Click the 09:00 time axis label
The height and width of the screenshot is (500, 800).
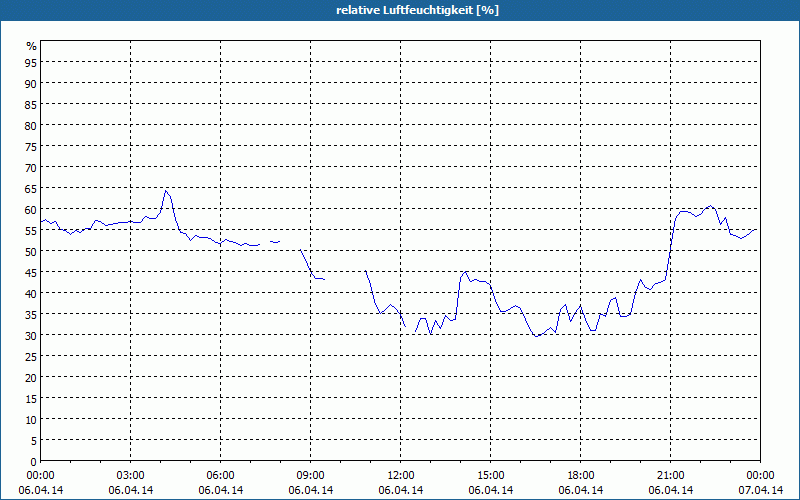pyautogui.click(x=311, y=476)
